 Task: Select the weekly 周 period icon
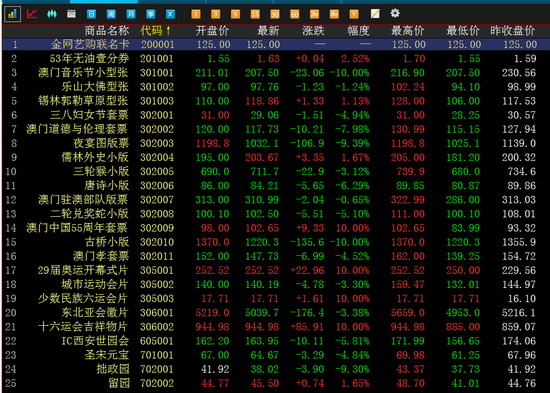click(x=111, y=14)
